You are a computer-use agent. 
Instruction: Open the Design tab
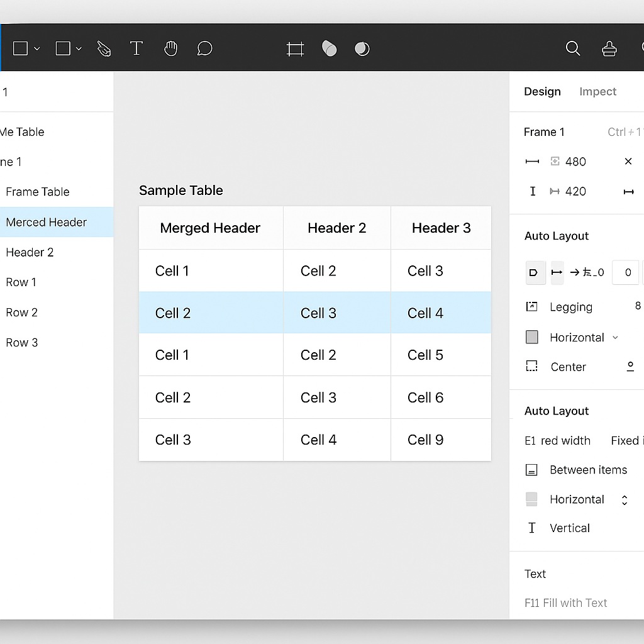point(542,91)
